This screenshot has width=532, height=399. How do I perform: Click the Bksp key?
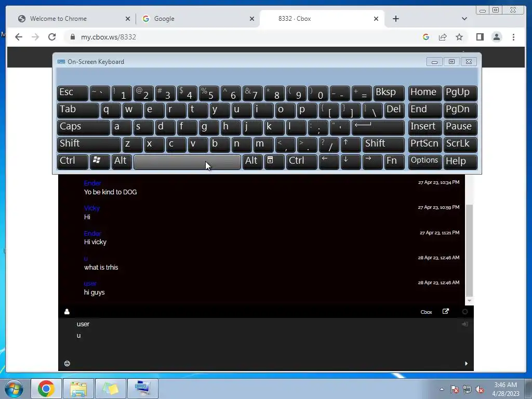389,93
